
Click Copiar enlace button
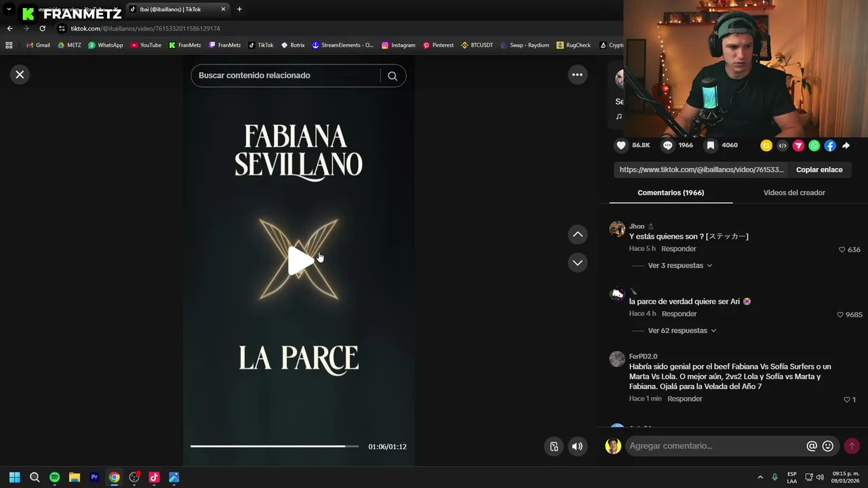819,170
